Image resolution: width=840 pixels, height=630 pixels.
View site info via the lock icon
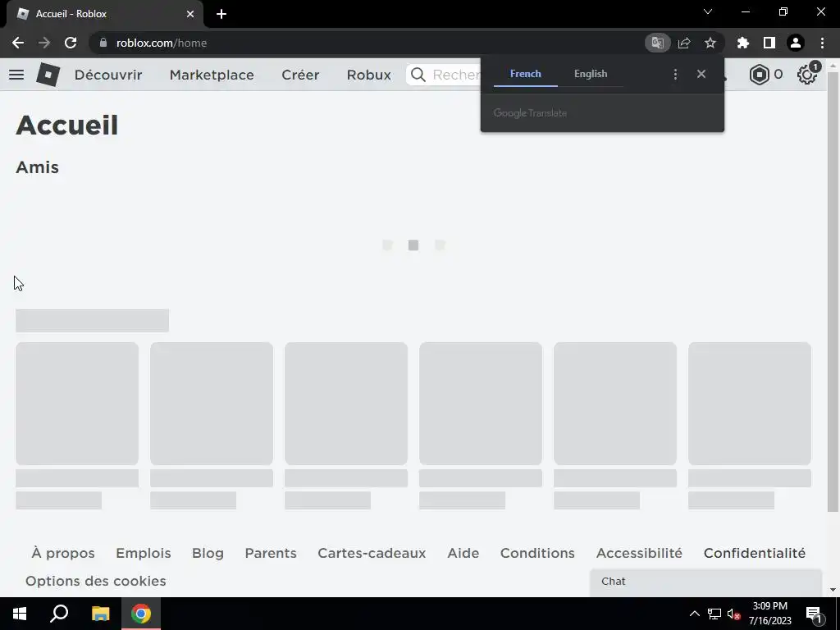(103, 43)
